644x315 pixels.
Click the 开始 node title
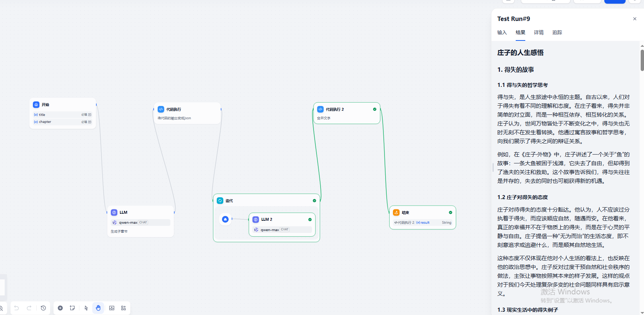(45, 105)
